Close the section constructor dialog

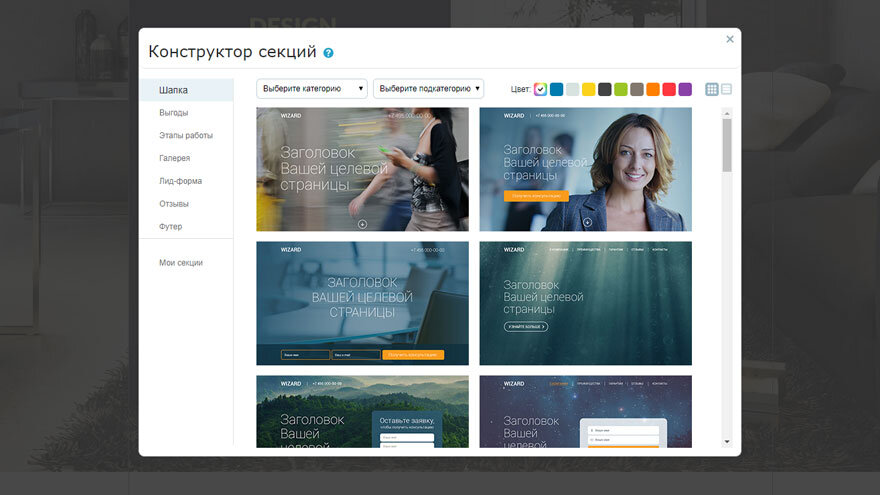730,39
